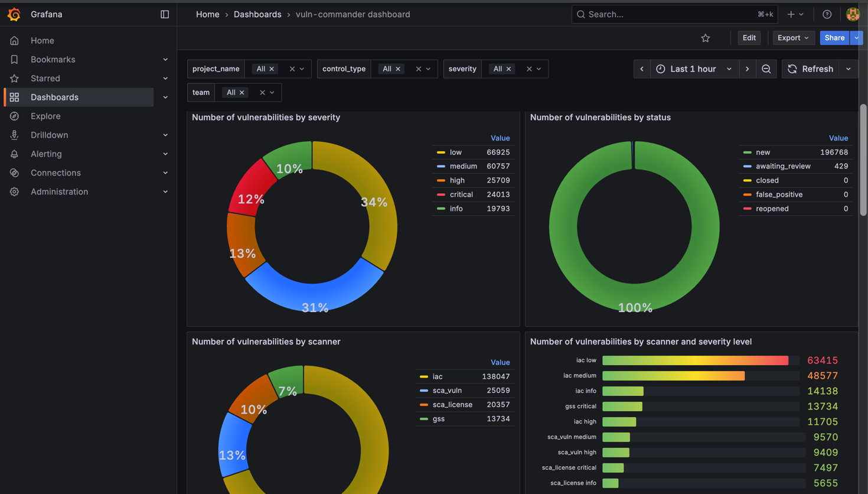Open the Export menu button
The width and height of the screenshot is (868, 494).
794,38
